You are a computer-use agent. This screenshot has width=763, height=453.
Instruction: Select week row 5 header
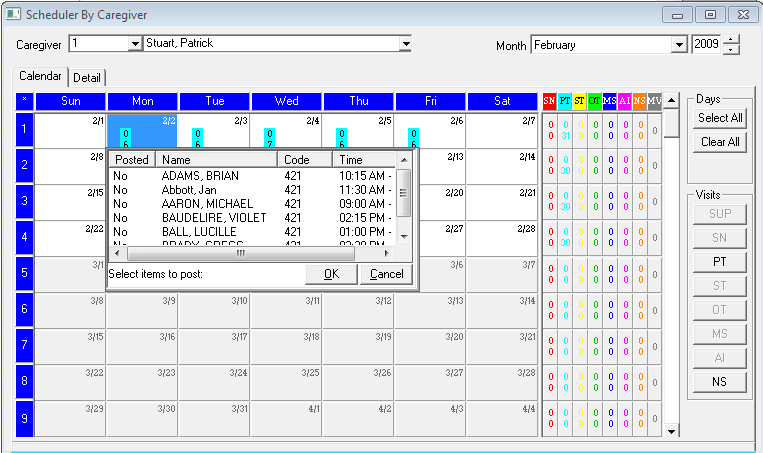[x=25, y=274]
